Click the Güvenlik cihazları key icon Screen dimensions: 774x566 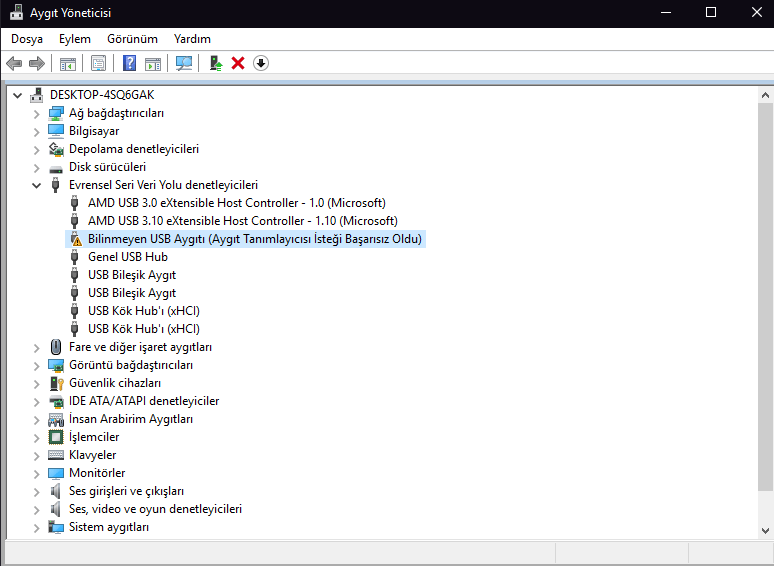(57, 383)
